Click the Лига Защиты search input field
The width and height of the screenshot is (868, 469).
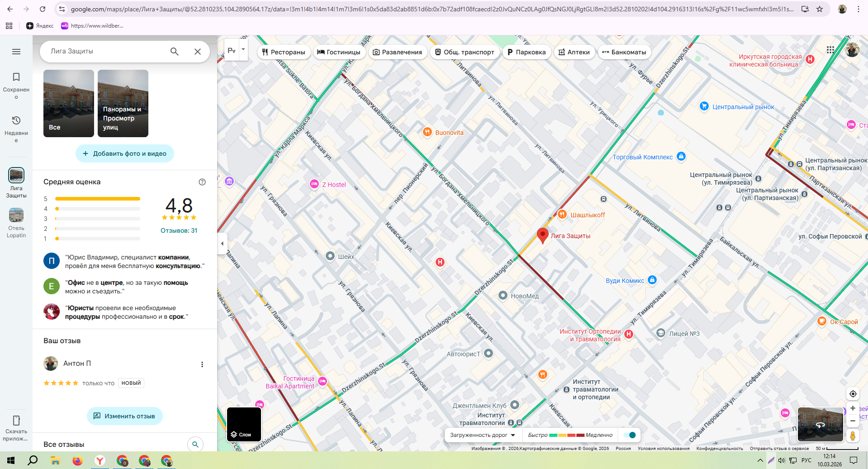[106, 52]
